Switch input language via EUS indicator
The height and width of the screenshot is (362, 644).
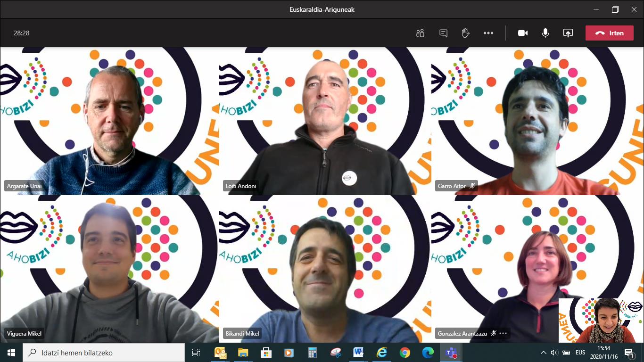point(580,353)
